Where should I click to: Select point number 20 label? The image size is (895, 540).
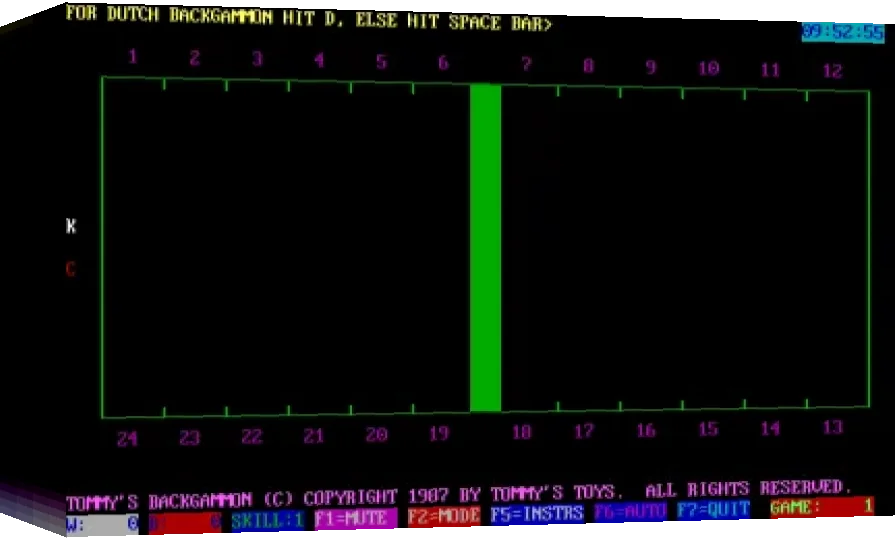click(377, 435)
